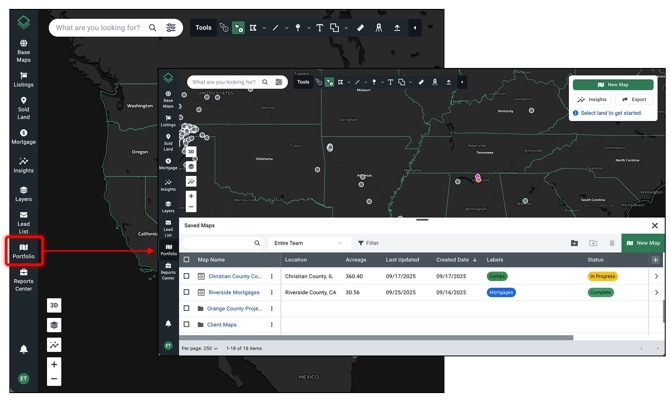Click the Filter button in Saved Maps
Viewport: 670px width, 402px height.
(369, 243)
